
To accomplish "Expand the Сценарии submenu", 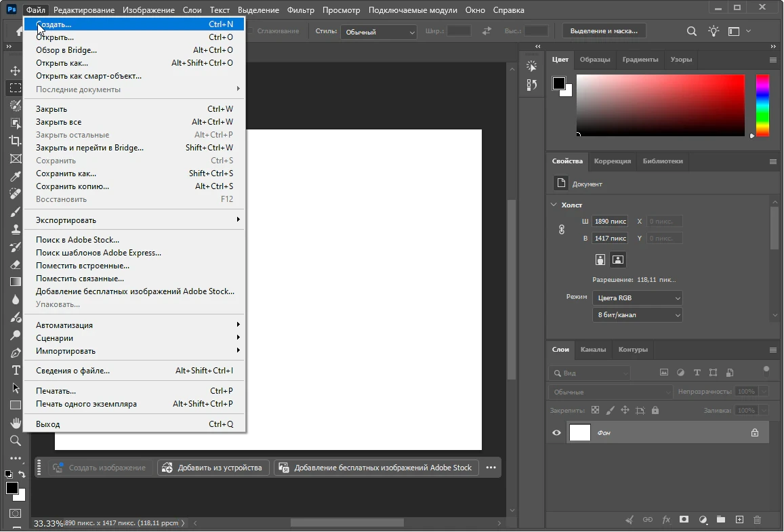I will click(x=135, y=338).
